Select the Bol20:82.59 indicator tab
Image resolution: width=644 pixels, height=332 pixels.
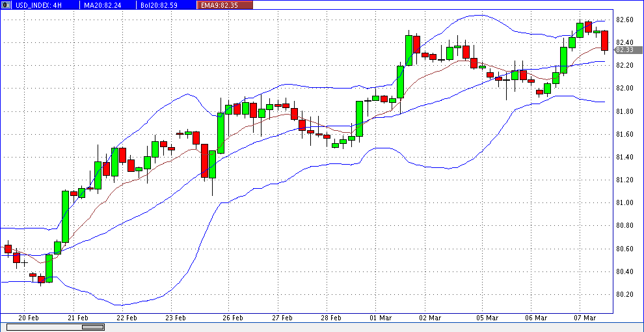click(x=166, y=5)
